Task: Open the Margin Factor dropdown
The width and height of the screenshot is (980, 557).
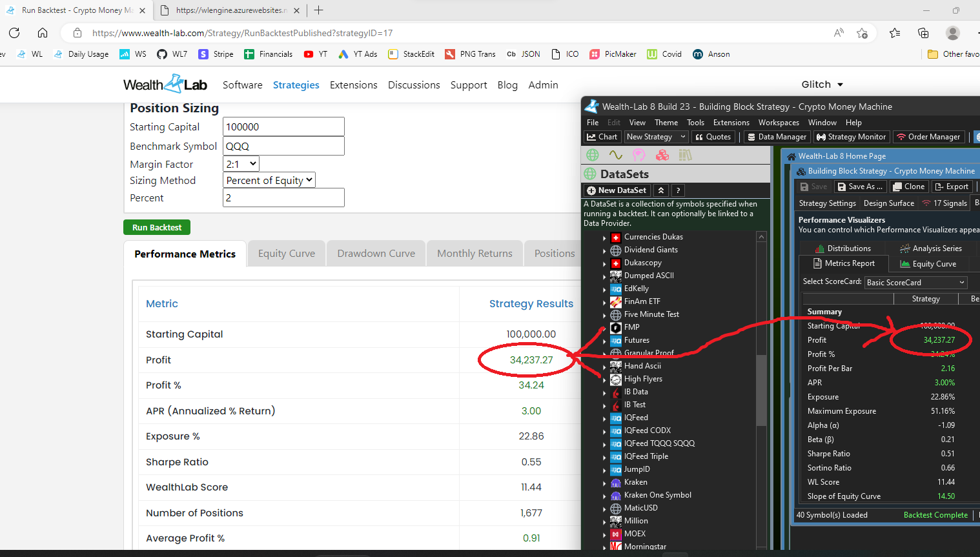Action: tap(241, 164)
